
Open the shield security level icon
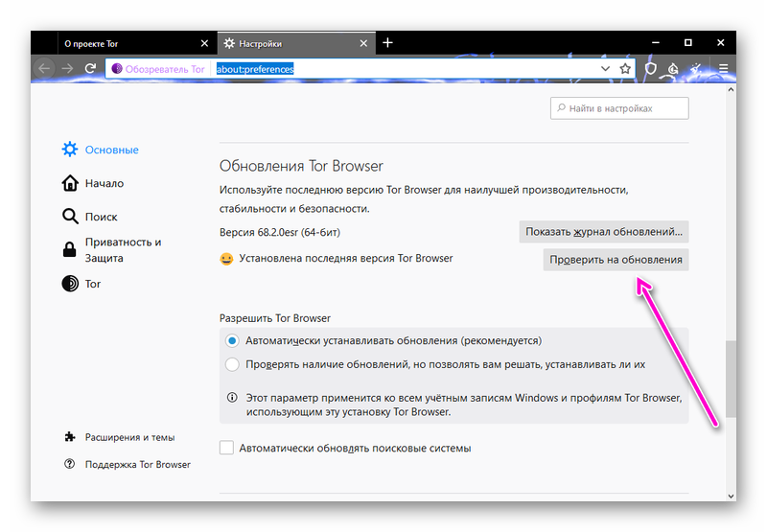click(x=650, y=68)
